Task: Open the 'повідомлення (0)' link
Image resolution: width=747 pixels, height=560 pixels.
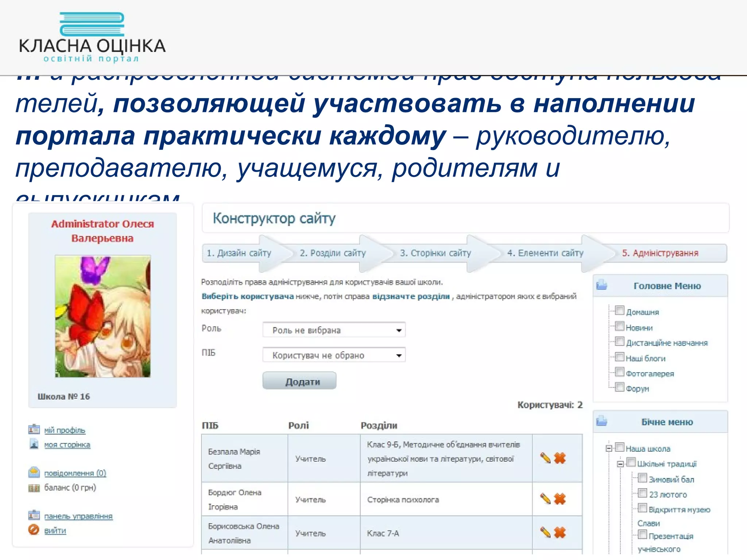Action: coord(75,473)
